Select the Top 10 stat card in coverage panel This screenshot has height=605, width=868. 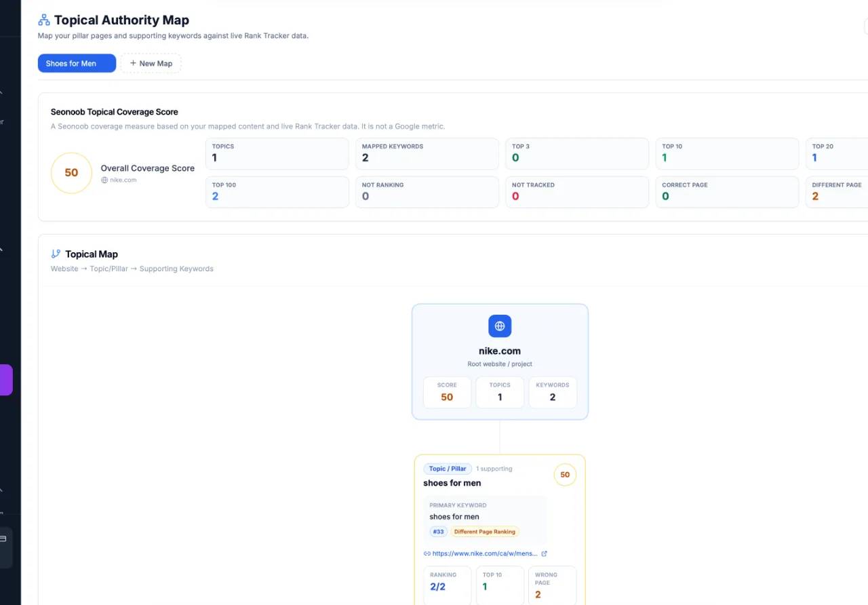(727, 154)
